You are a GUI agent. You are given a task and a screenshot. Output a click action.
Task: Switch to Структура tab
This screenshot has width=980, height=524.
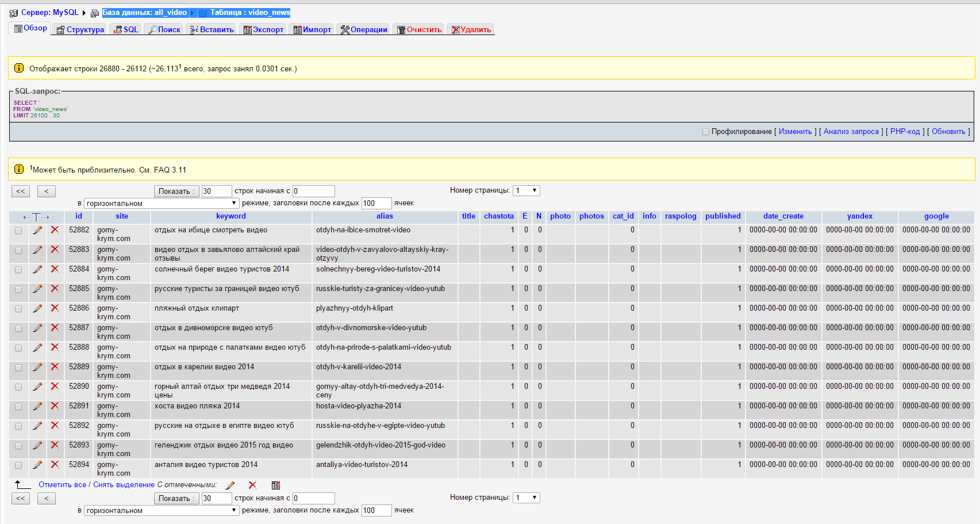click(x=80, y=29)
